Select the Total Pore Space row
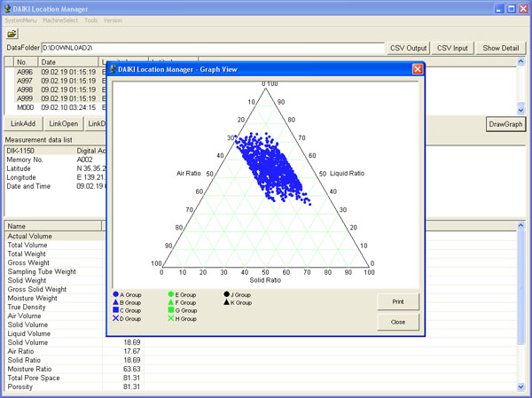Viewport: 532px width, 398px height. tap(261, 378)
